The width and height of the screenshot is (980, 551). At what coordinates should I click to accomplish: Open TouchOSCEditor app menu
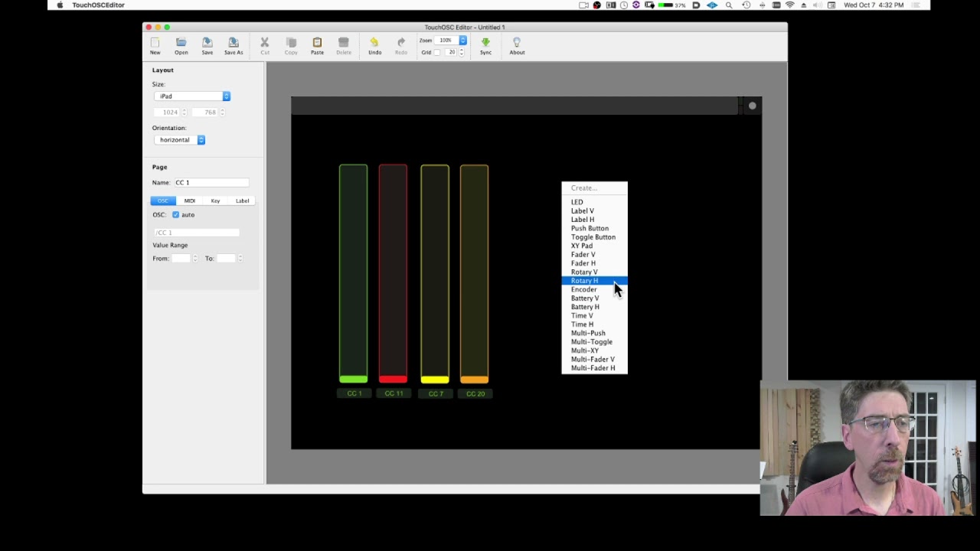click(x=98, y=5)
